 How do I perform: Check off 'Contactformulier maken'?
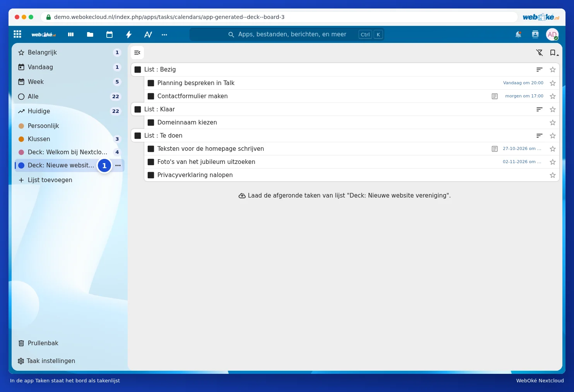click(x=151, y=96)
